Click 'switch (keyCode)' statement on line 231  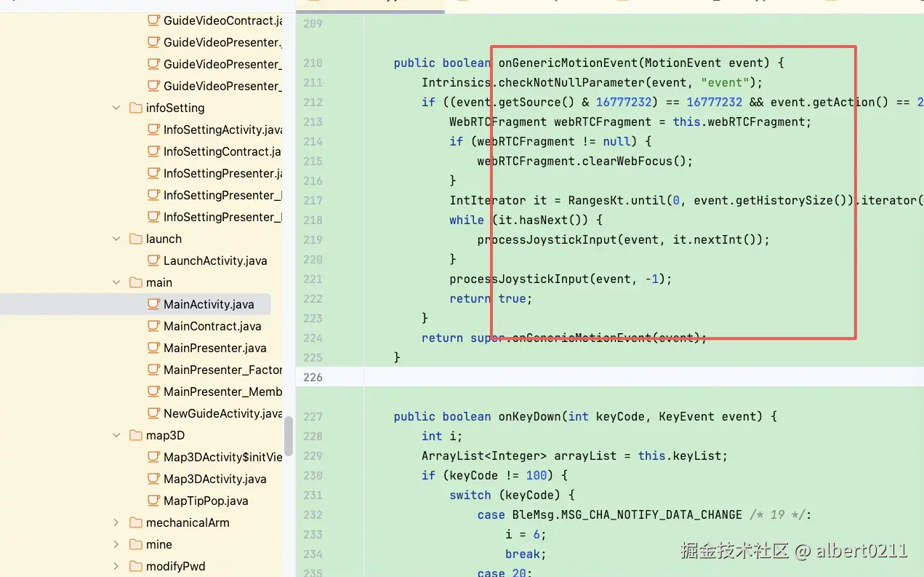pyautogui.click(x=513, y=495)
